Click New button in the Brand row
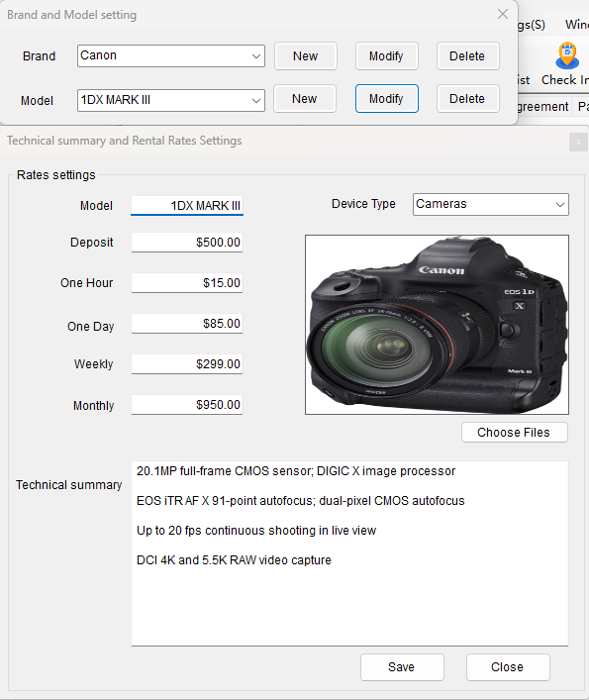Viewport: 589px width, 700px height. (x=306, y=56)
